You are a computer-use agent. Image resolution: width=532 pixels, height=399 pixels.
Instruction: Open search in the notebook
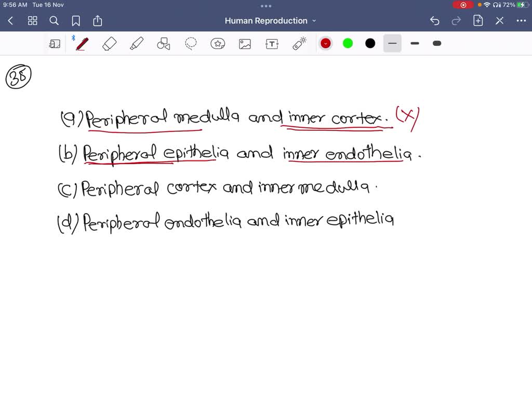click(x=54, y=21)
